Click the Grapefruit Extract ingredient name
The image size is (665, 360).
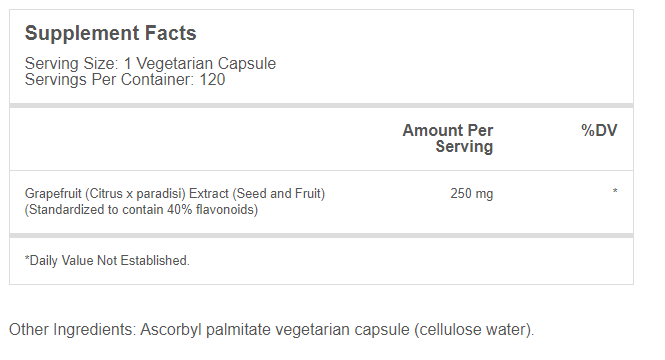point(175,194)
